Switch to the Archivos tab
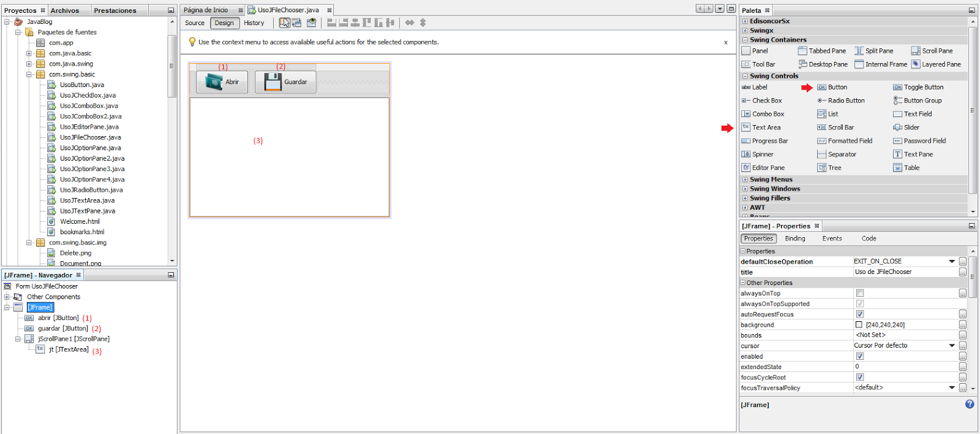Viewport: 980px width, 434px height. tap(65, 10)
